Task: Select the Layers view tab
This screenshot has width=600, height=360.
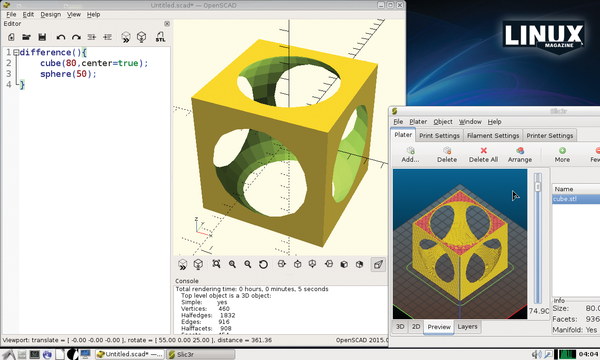Action: coord(467,327)
